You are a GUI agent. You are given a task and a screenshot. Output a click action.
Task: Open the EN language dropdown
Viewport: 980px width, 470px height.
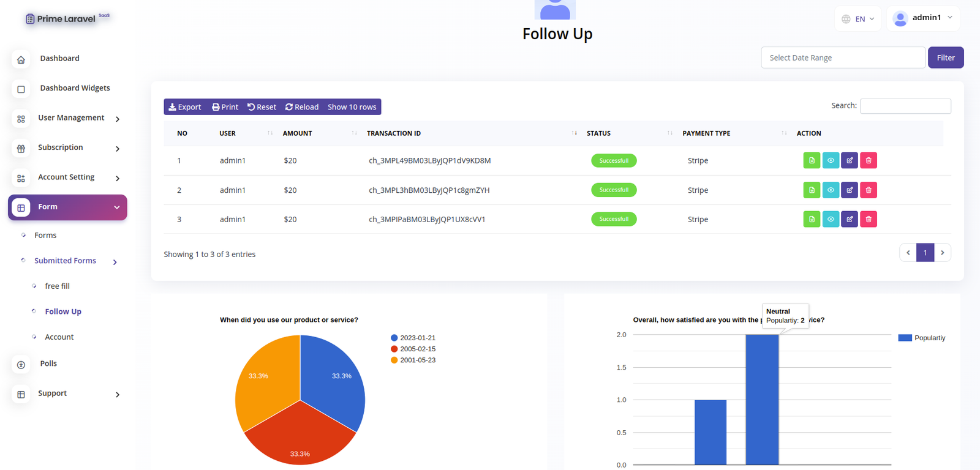pyautogui.click(x=858, y=19)
